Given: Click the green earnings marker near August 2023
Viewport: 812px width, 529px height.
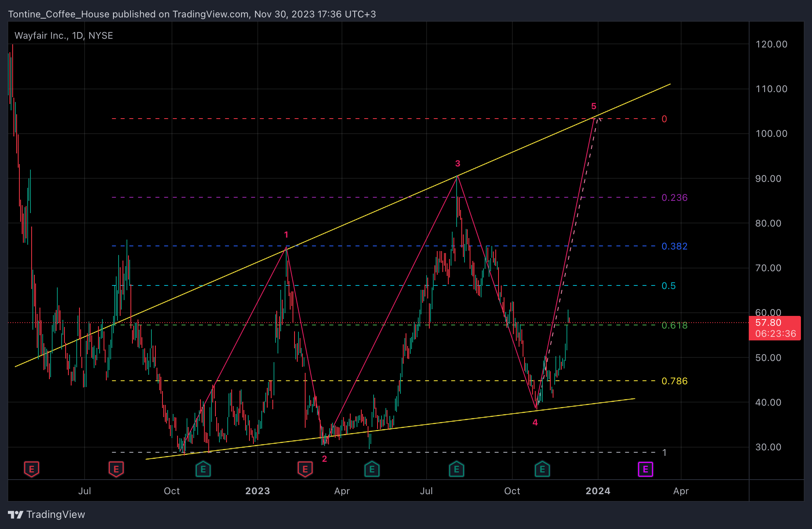Looking at the screenshot, I should pyautogui.click(x=457, y=469).
